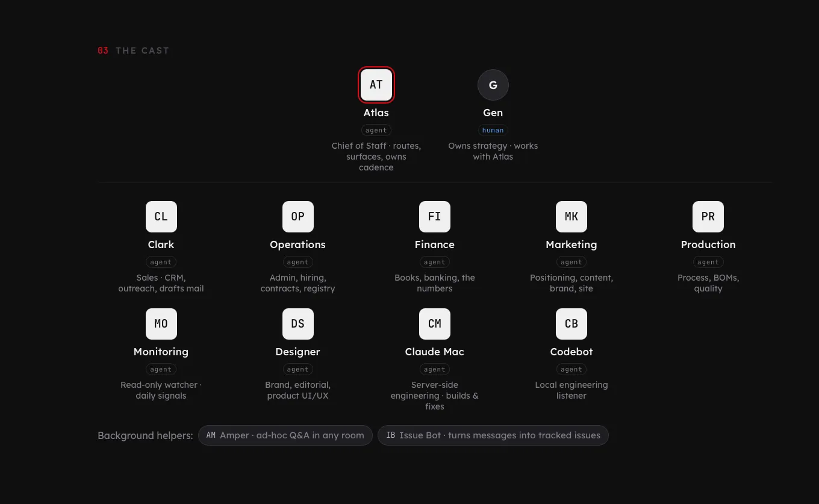Click the agent tag under Production

708,262
